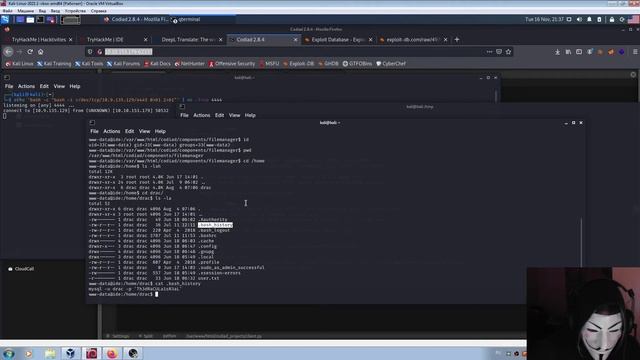Open Машина menu in VirtualBox menu bar
Image resolution: width=640 pixels, height=360 pixels.
pyautogui.click(x=25, y=11)
